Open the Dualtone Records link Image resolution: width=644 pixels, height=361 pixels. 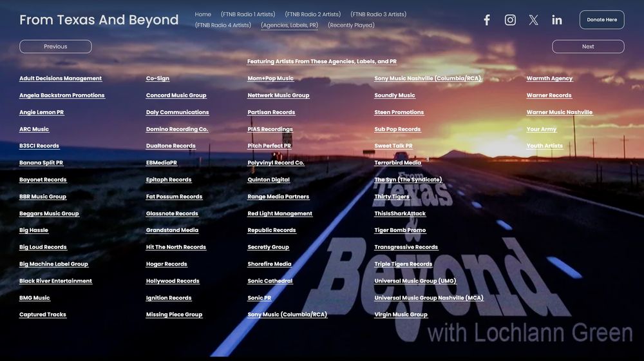[x=171, y=146]
